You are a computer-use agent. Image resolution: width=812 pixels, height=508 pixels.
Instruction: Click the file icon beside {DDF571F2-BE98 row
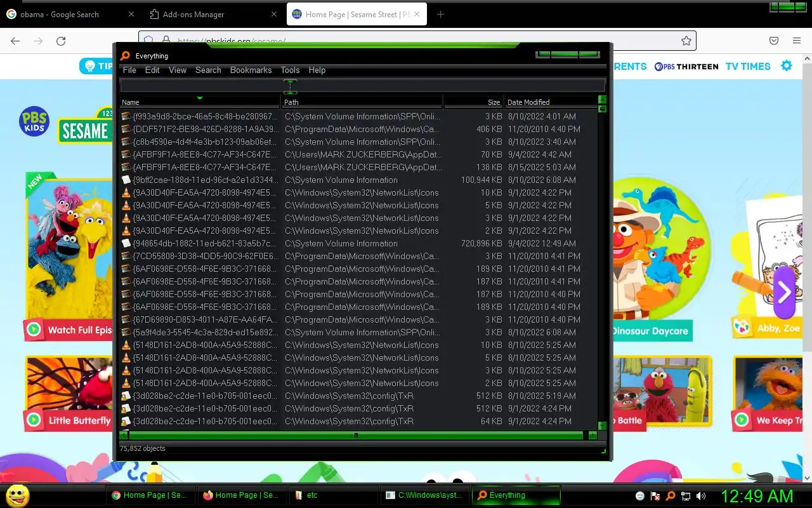[126, 129]
